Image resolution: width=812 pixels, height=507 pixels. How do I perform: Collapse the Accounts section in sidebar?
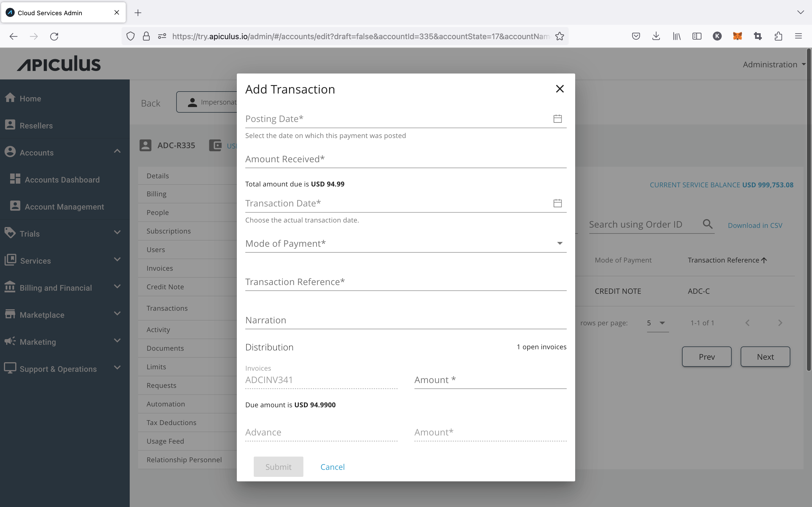(x=117, y=152)
